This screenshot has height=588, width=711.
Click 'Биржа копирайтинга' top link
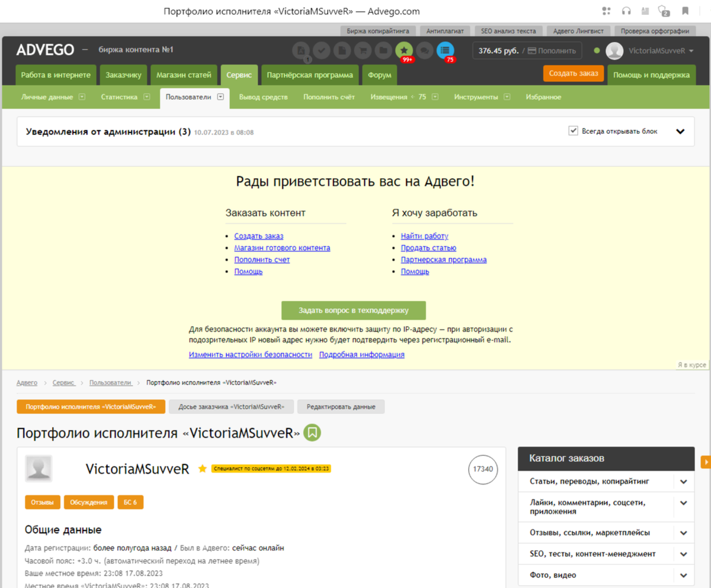coord(379,31)
